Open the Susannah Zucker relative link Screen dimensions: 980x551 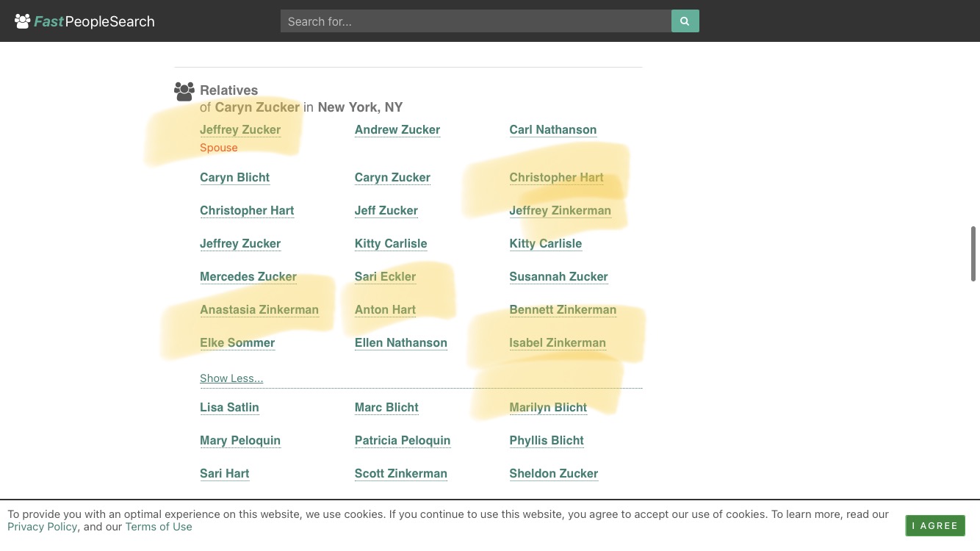[x=558, y=277]
